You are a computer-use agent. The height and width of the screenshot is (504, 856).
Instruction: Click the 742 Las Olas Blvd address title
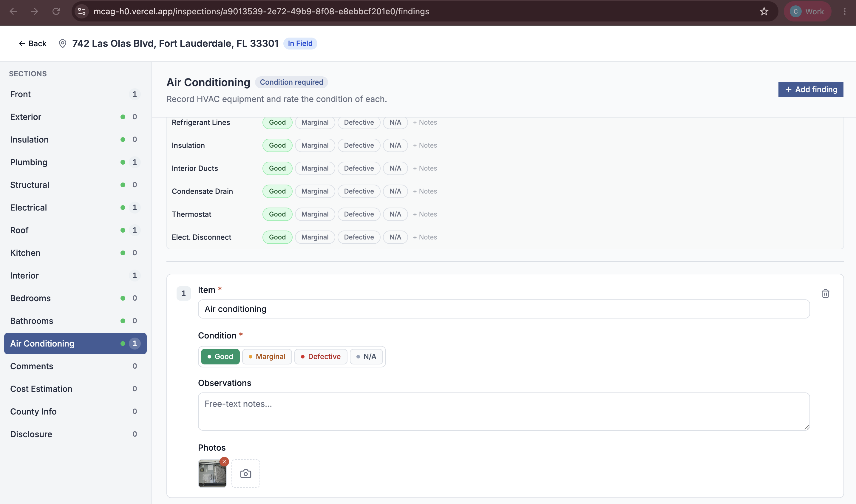click(x=175, y=44)
